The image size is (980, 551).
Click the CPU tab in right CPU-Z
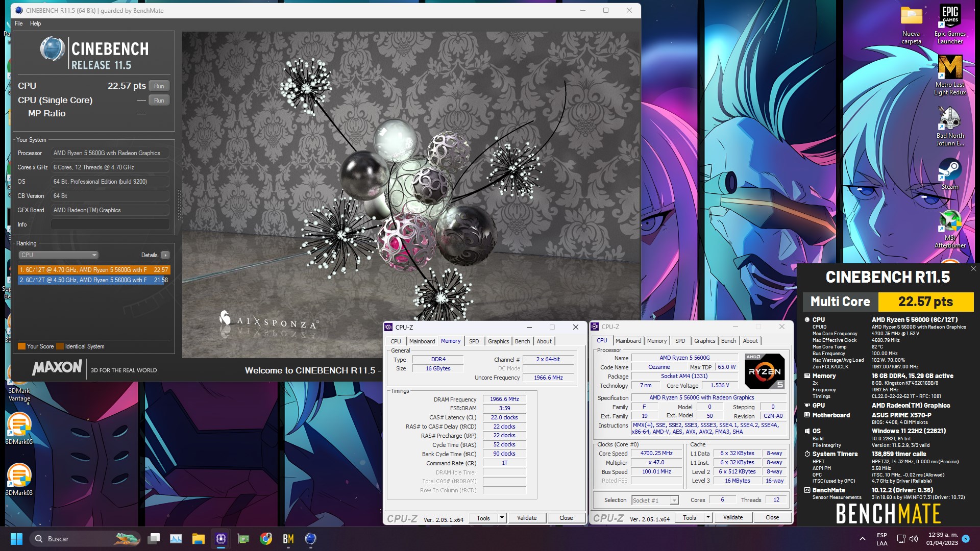(602, 341)
